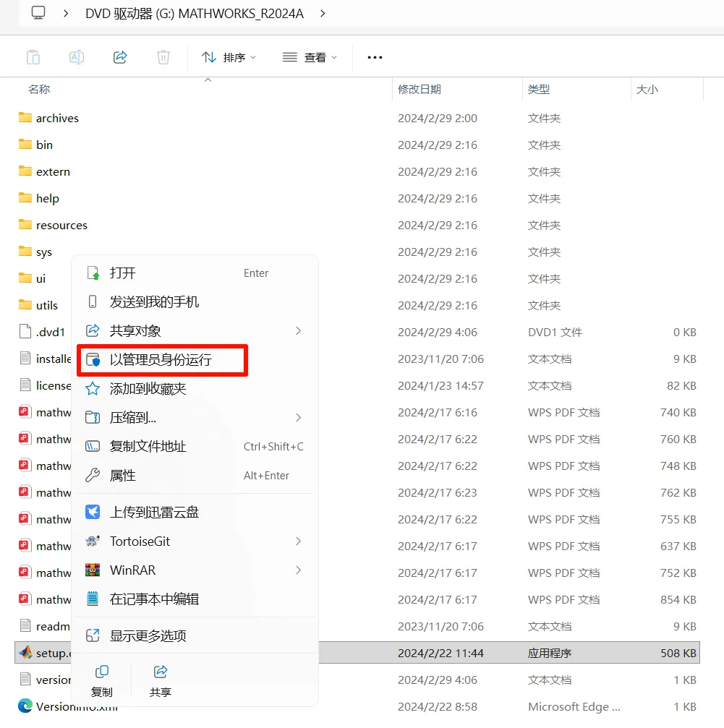Viewport: 724px width, 728px height.
Task: Select the extern folder
Action: 44,172
